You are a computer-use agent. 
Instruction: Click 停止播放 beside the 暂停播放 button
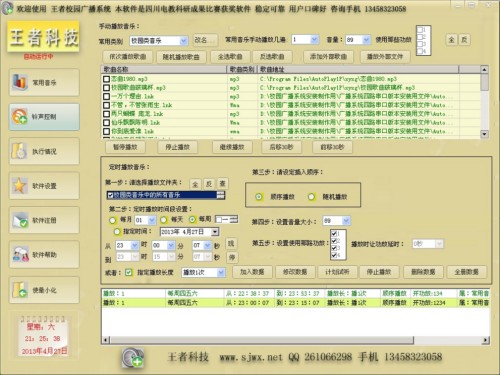[178, 147]
